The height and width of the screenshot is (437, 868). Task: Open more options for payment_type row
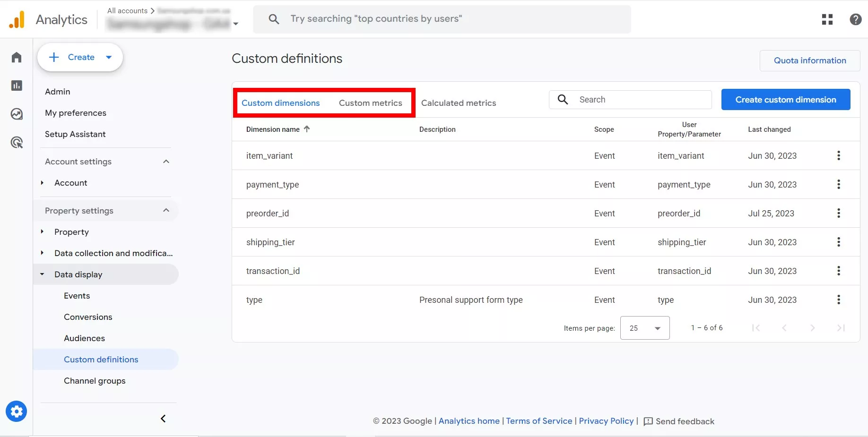coord(839,184)
